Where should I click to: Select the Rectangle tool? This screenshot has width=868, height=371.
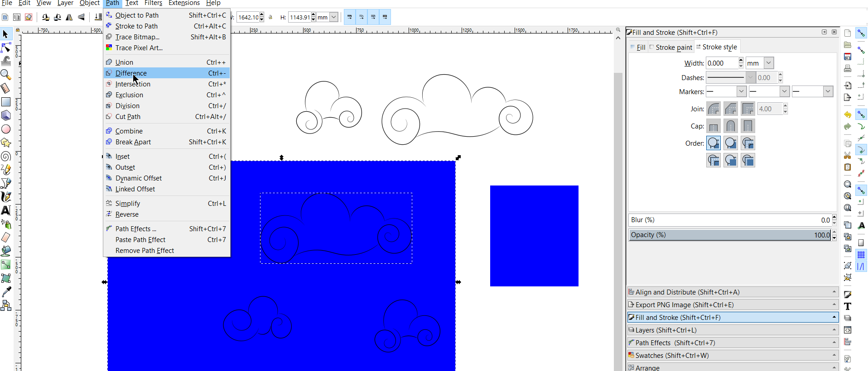[x=5, y=102]
